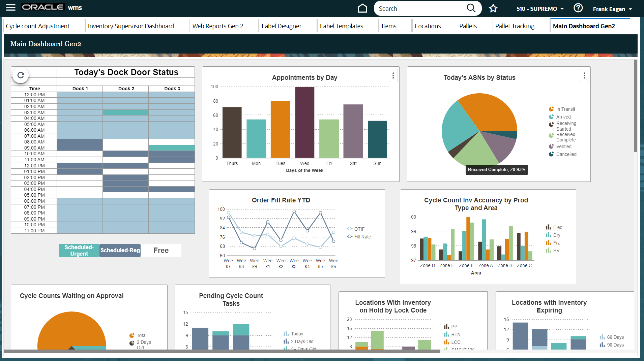Toggle the Verified legend icon
The image size is (644, 361).
click(x=551, y=146)
